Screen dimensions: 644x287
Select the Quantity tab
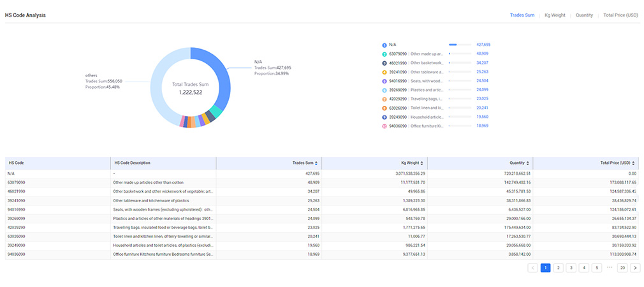[584, 15]
